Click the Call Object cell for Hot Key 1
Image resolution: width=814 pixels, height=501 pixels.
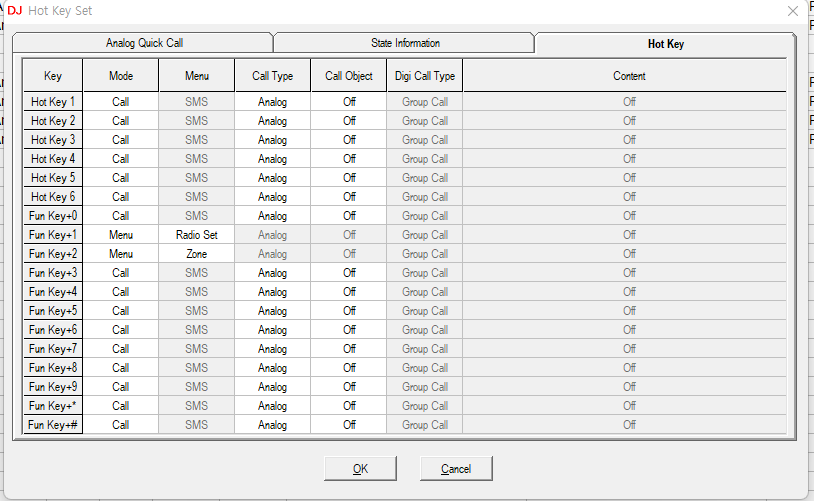[349, 102]
